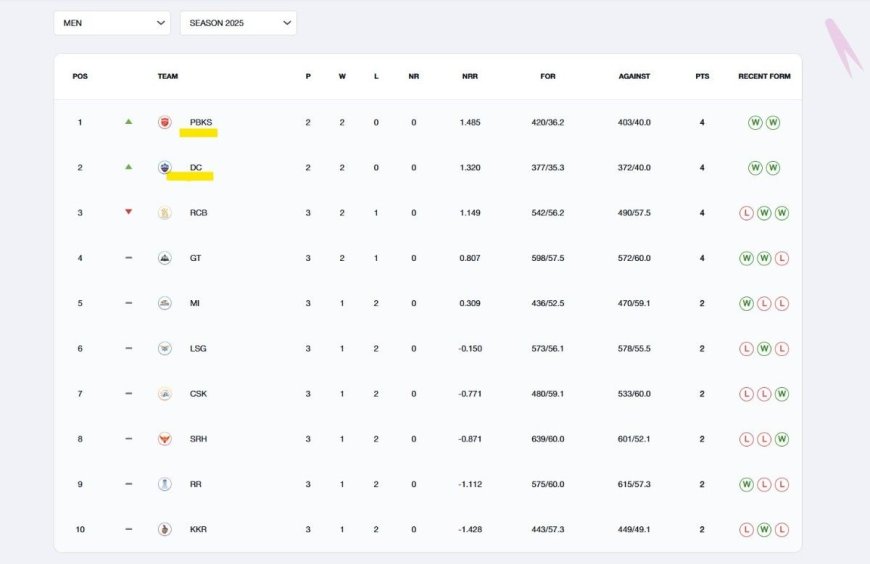Click green up arrow in PBKS row
This screenshot has height=564, width=870.
click(129, 122)
